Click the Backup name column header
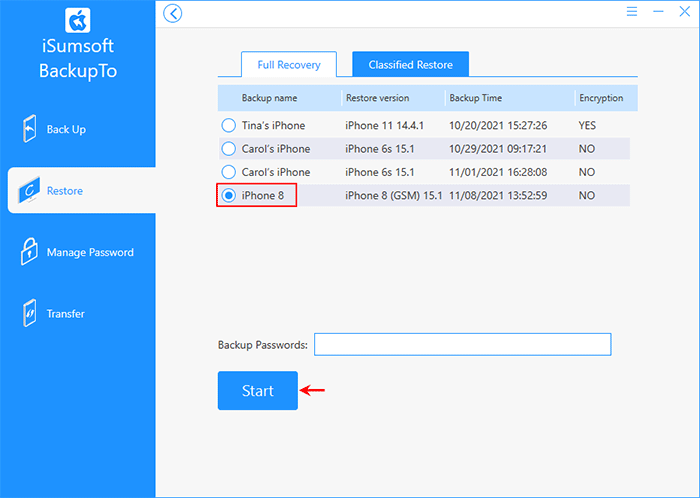 pyautogui.click(x=269, y=98)
